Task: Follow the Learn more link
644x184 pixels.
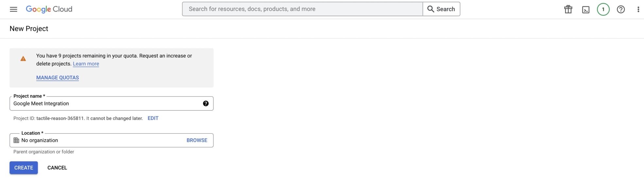Action: pyautogui.click(x=86, y=64)
